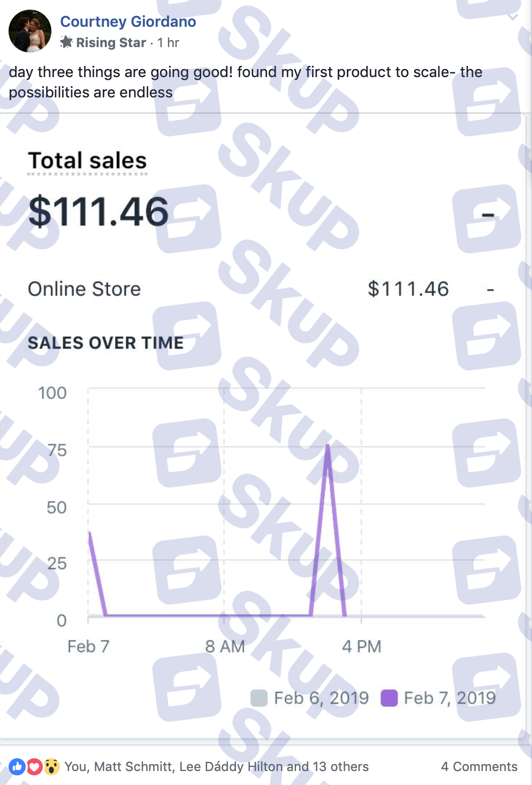Click the Online Store sales row
Screen dimensions: 532x785
tap(261, 289)
